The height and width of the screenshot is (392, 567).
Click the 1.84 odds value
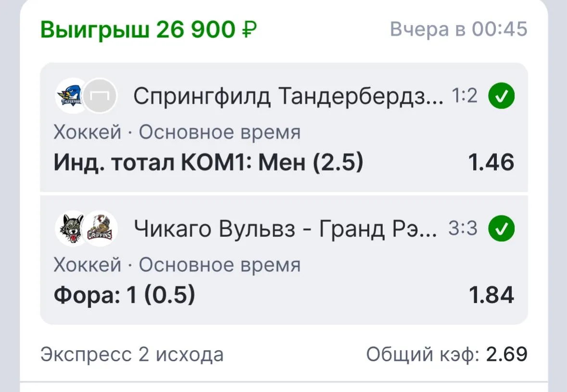pos(491,295)
